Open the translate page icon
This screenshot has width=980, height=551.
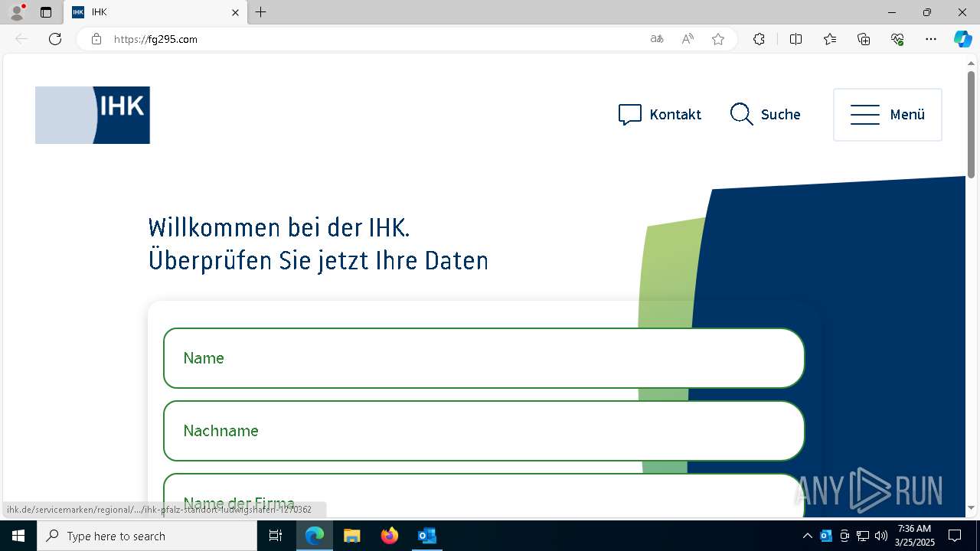pos(657,39)
